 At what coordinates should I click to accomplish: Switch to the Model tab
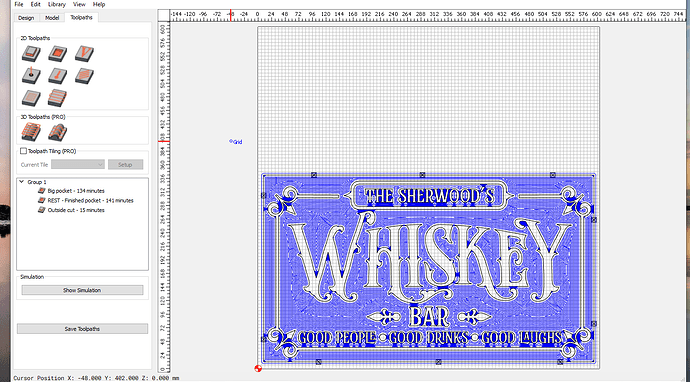[x=52, y=18]
